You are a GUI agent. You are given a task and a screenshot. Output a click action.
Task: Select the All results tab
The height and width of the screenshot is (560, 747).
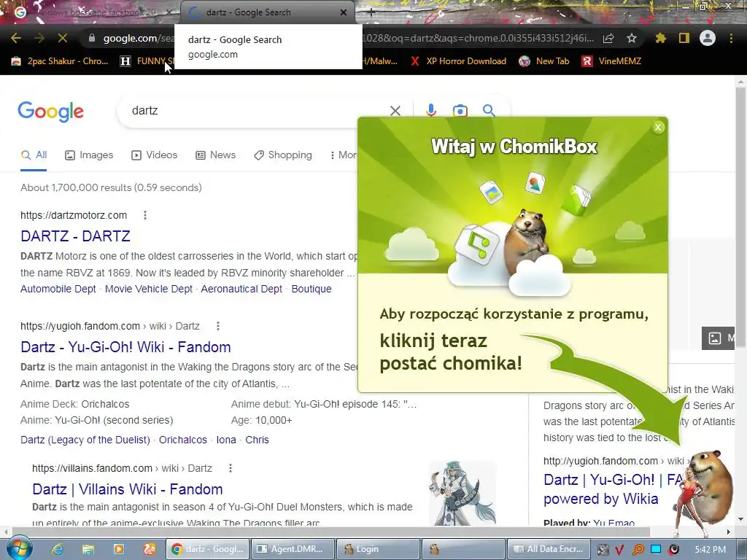pos(34,155)
